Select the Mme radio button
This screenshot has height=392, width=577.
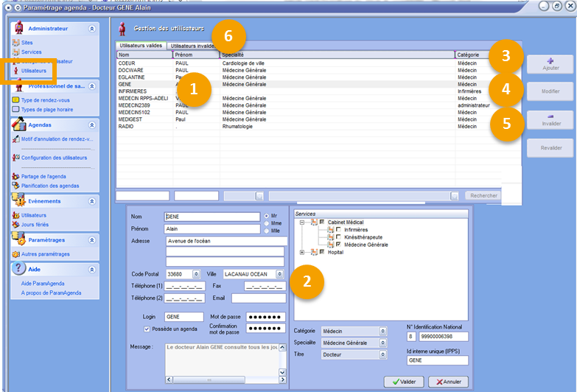(267, 223)
